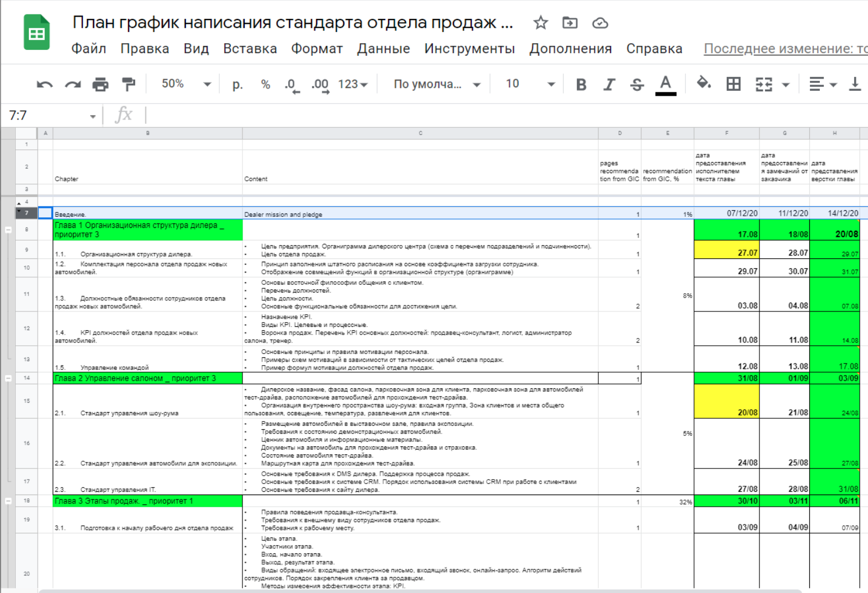Screen dimensions: 868x593
Task: Click the Fill color bucket icon
Action: (703, 84)
